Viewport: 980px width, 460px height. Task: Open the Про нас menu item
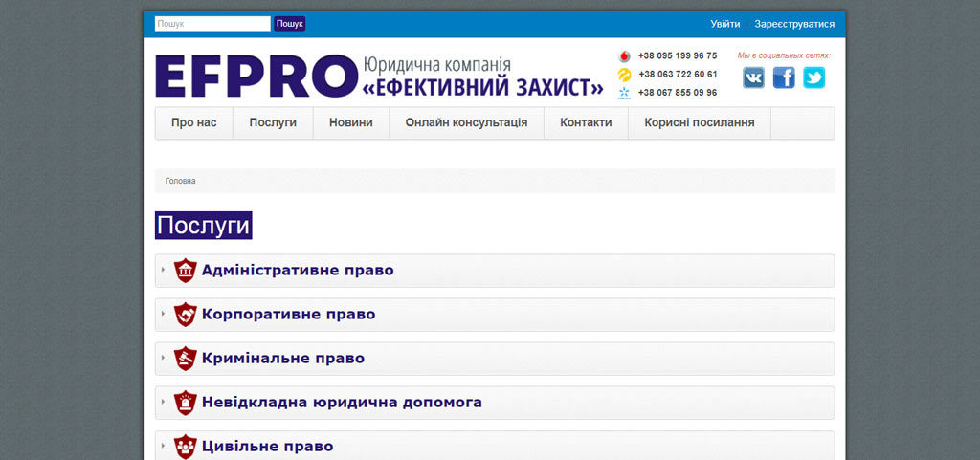tap(193, 123)
